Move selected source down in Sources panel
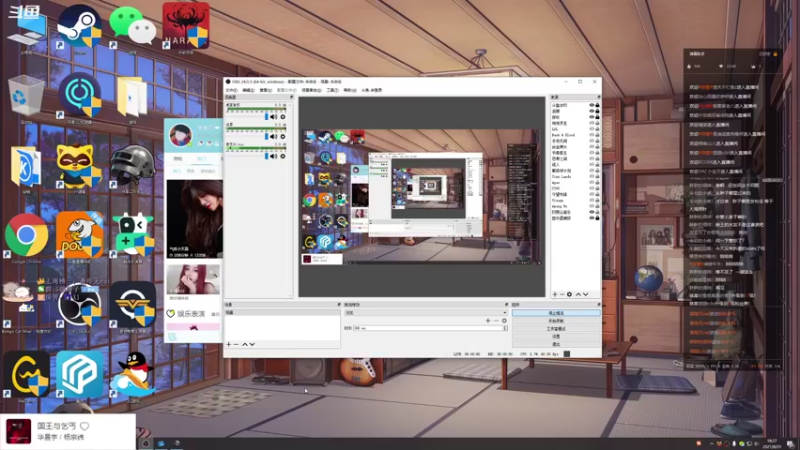Image resolution: width=800 pixels, height=450 pixels. click(x=585, y=294)
